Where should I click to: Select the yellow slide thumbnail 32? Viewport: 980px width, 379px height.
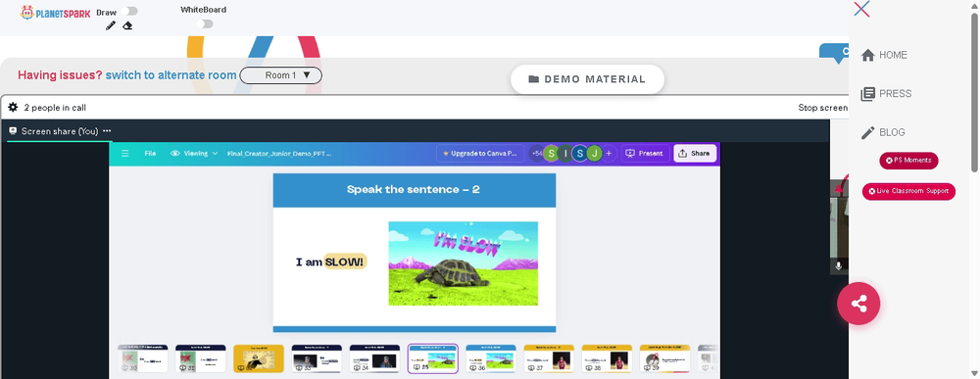click(x=258, y=358)
